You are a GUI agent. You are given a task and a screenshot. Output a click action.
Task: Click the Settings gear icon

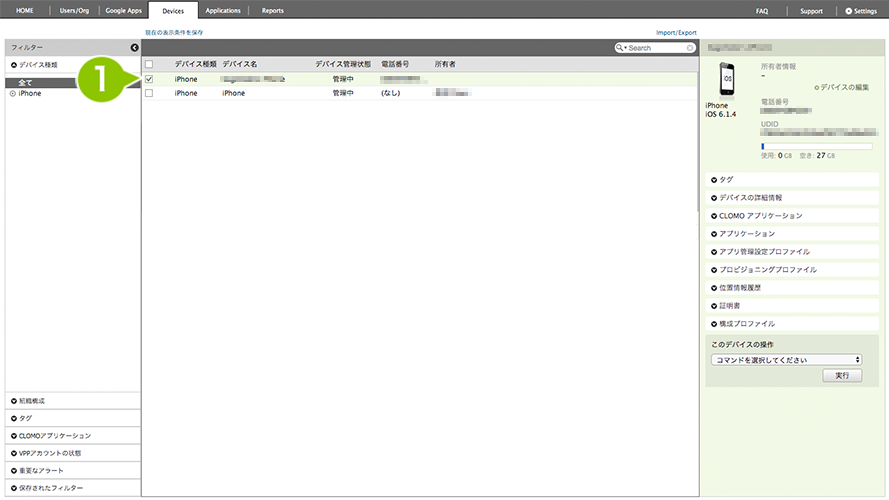point(849,11)
